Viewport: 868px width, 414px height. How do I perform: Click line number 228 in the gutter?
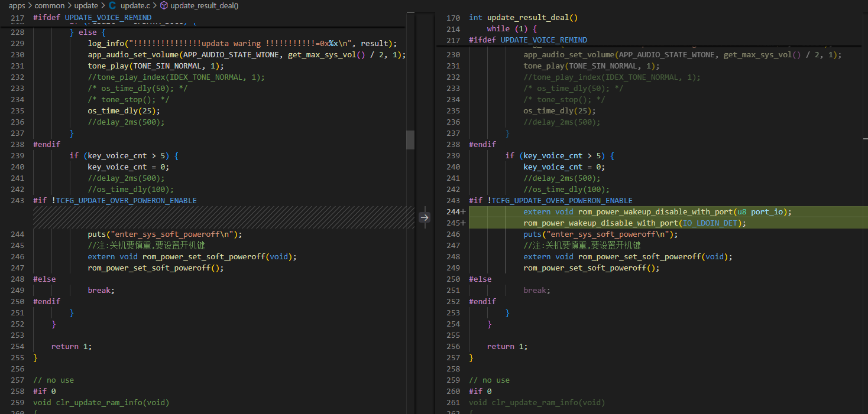[18, 32]
